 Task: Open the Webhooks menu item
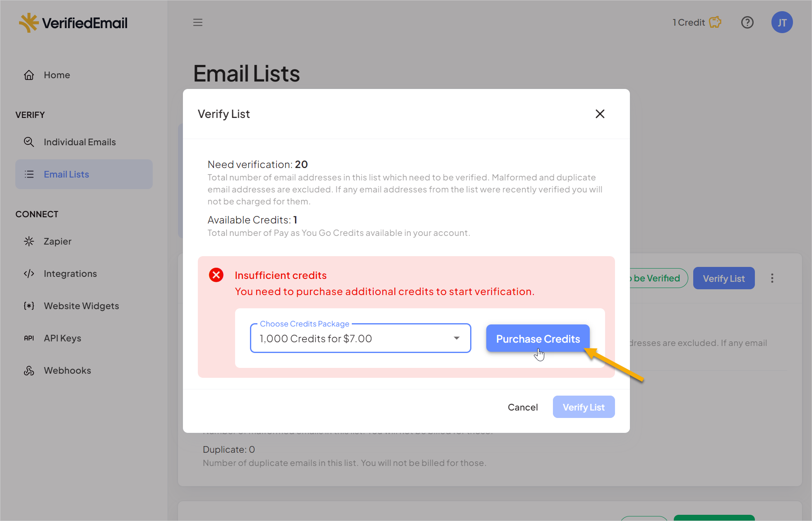(67, 370)
